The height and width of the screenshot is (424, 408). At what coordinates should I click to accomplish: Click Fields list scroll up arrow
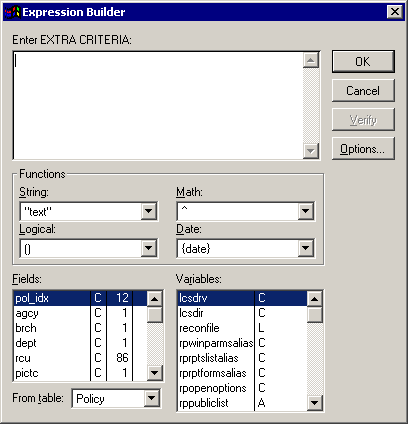[155, 299]
